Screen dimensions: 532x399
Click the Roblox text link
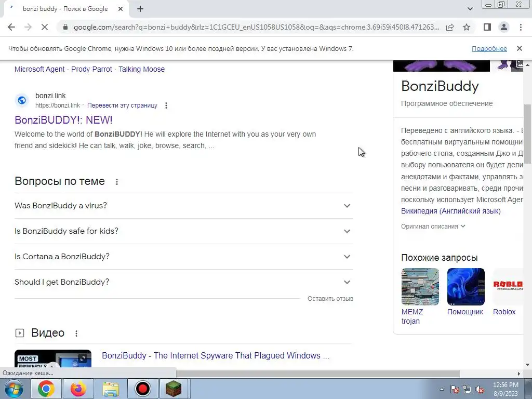(x=504, y=312)
